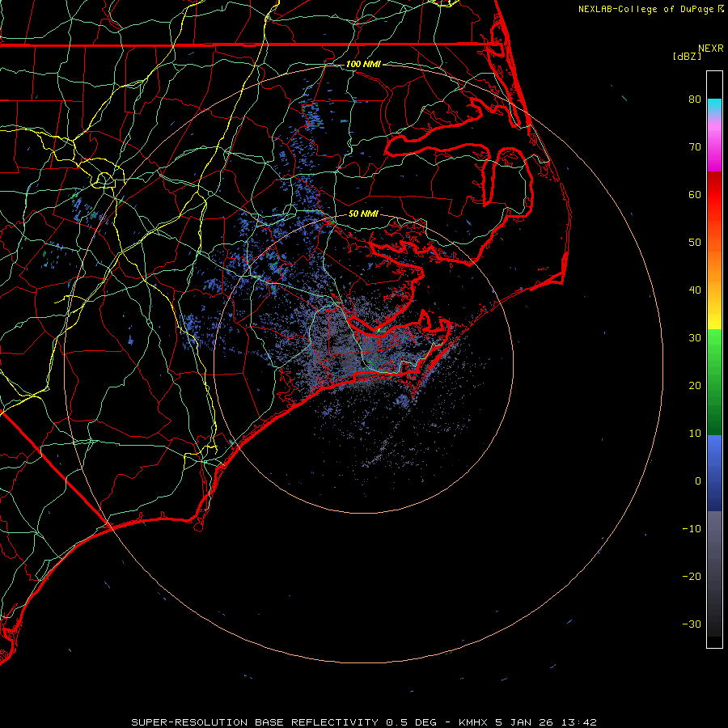The width and height of the screenshot is (728, 728).
Task: Click the 30 dBZ scale value
Action: coord(695,338)
